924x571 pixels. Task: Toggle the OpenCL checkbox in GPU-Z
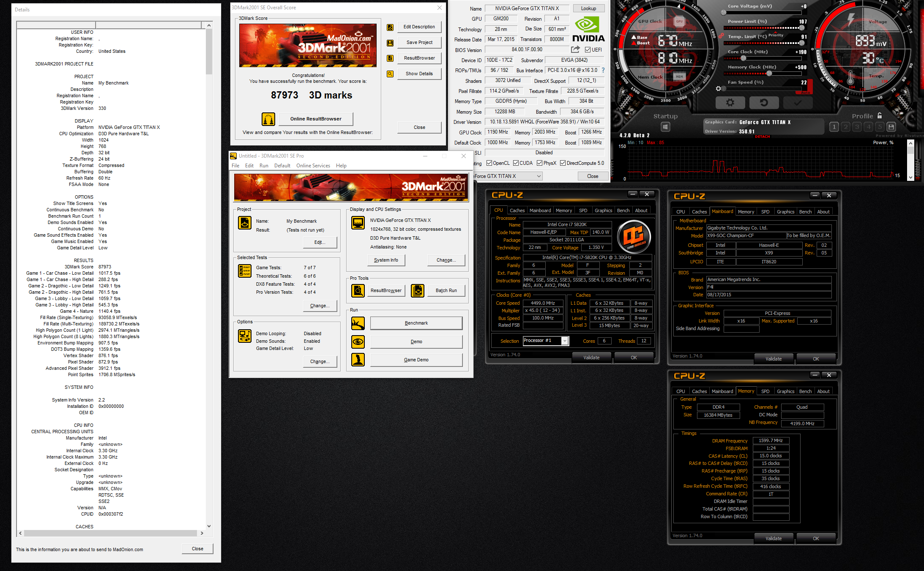(489, 163)
